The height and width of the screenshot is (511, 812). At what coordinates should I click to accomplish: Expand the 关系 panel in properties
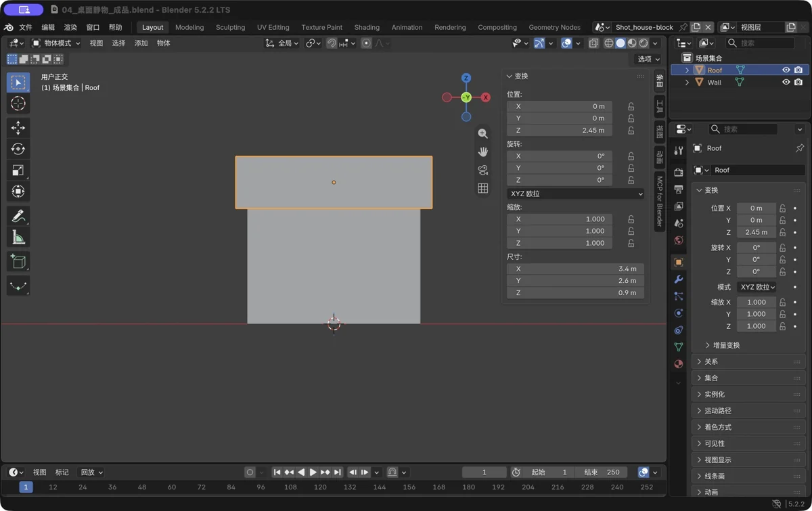coord(750,362)
